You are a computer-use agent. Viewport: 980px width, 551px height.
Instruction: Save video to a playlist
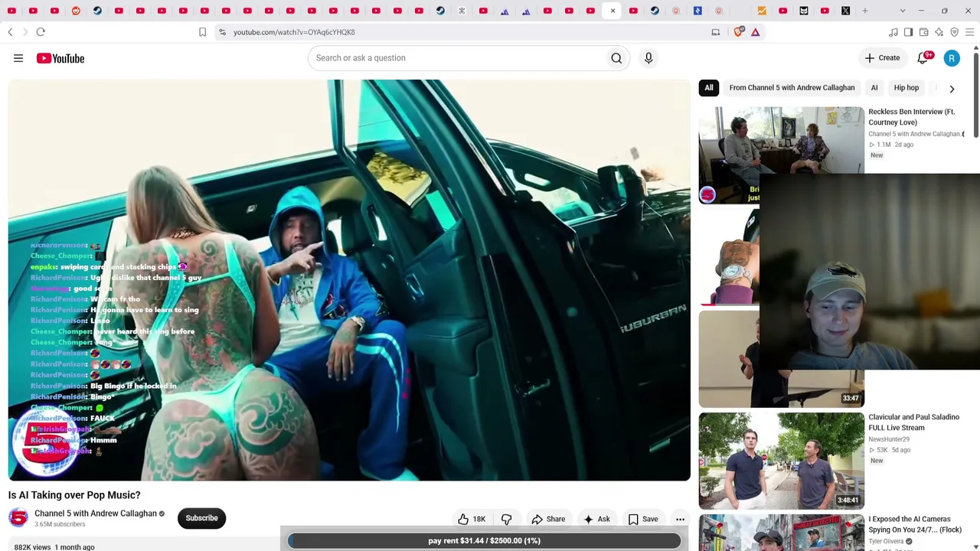(x=643, y=519)
